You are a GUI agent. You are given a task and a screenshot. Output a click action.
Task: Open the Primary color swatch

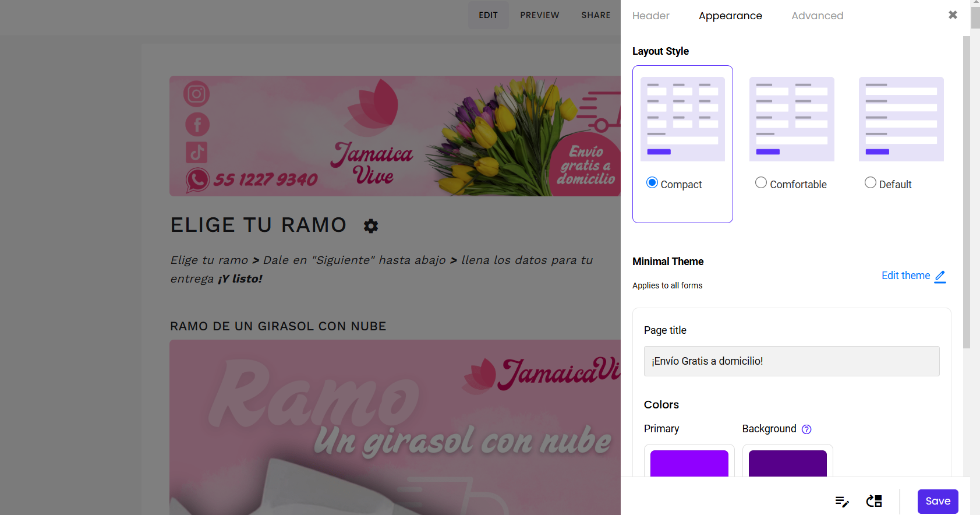tap(689, 463)
